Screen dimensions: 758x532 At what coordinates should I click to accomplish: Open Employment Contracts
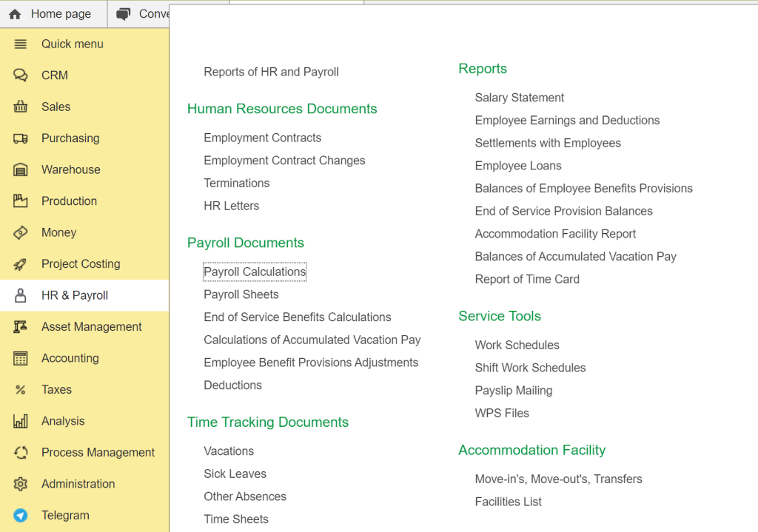[x=263, y=138]
